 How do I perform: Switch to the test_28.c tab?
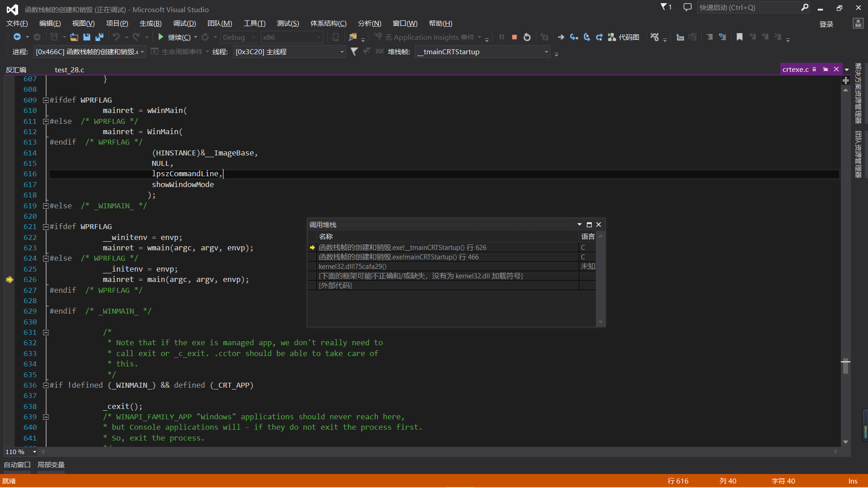coord(69,70)
